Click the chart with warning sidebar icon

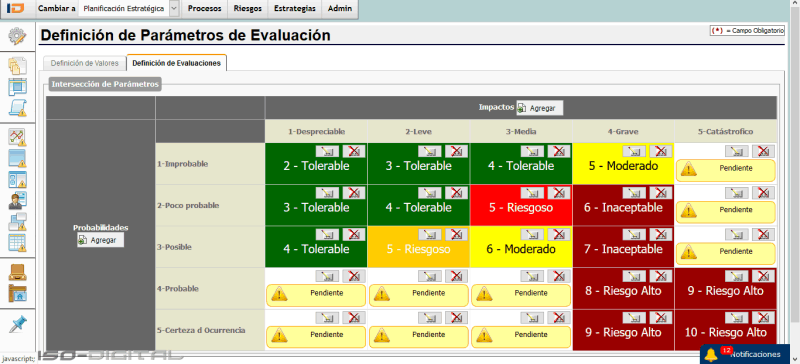tap(17, 137)
